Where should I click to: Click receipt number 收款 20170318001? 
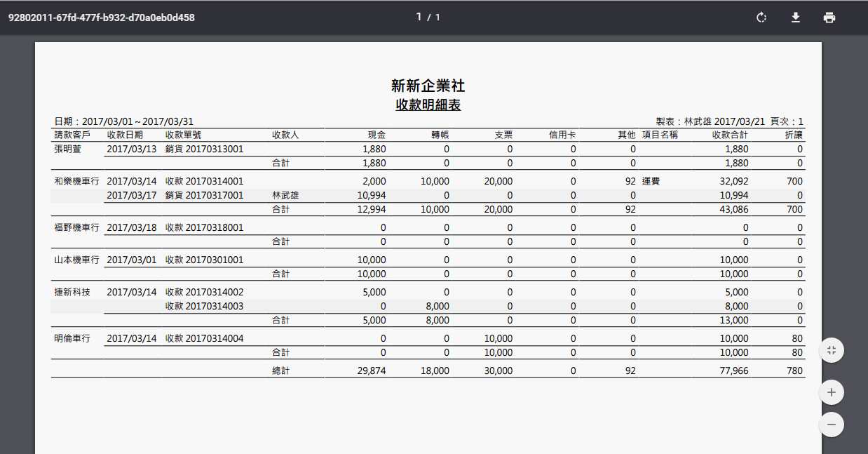tap(205, 227)
